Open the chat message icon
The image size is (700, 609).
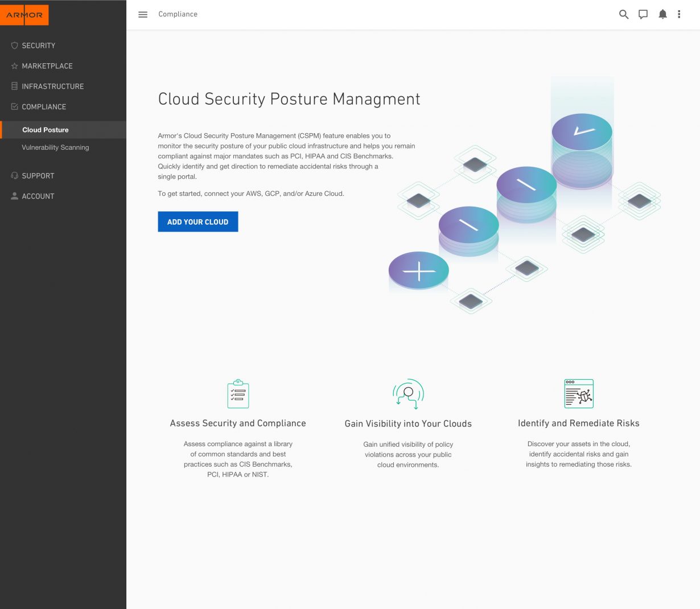643,14
